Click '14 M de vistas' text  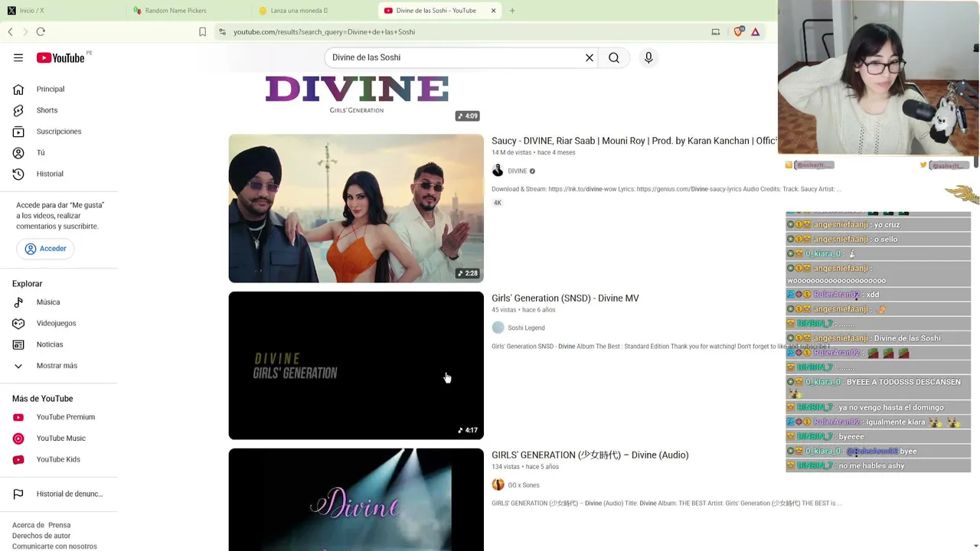pos(511,152)
